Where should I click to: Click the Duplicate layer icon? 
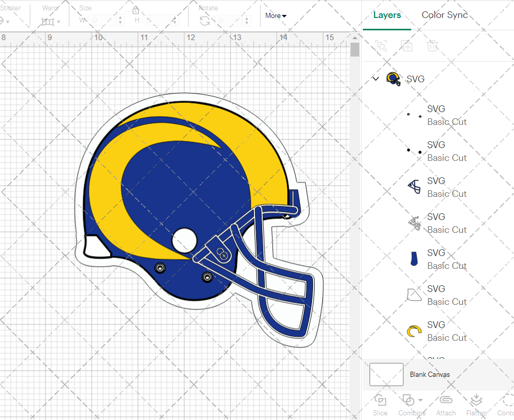coord(407,46)
